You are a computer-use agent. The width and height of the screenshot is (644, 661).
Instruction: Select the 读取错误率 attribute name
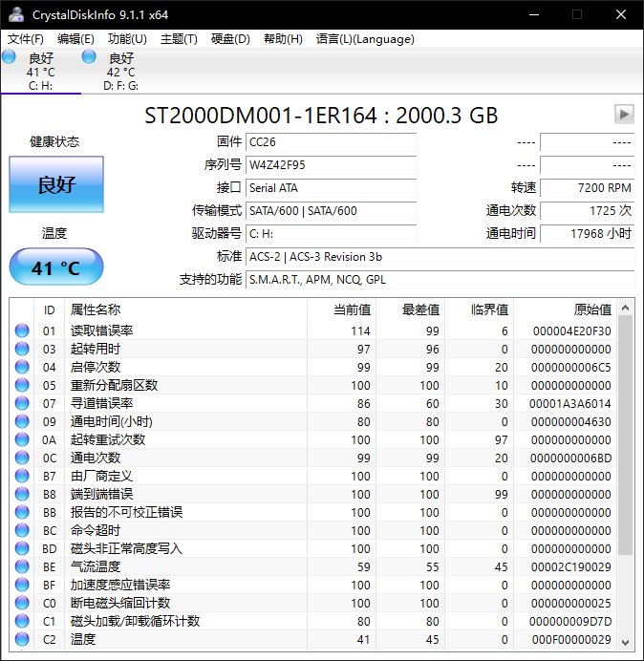click(x=101, y=330)
